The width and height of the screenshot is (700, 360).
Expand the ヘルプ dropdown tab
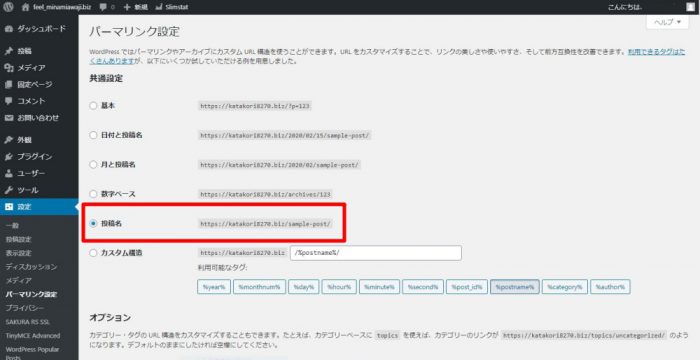667,22
